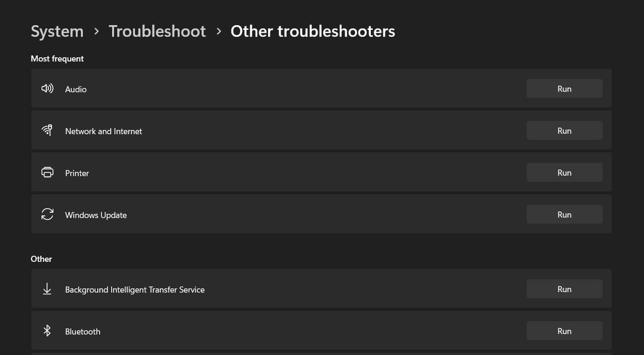Navigate to Troubleshoot breadcrumb
Viewport: 644px width, 355px height.
point(157,31)
